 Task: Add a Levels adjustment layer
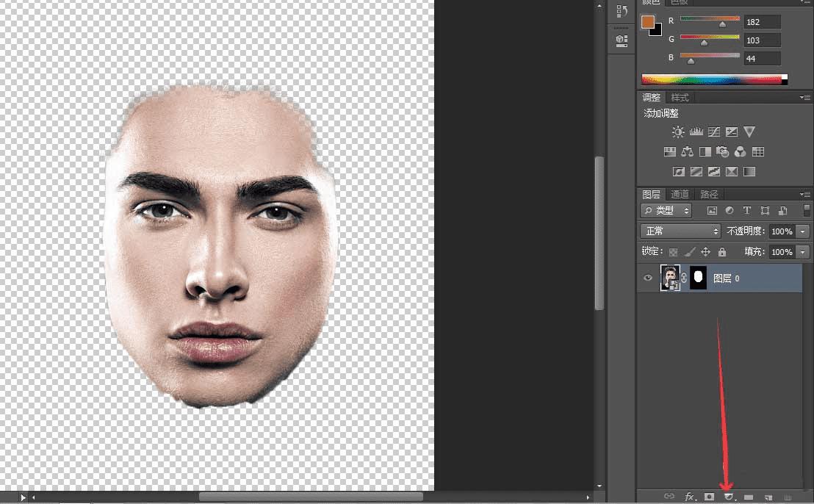[696, 132]
